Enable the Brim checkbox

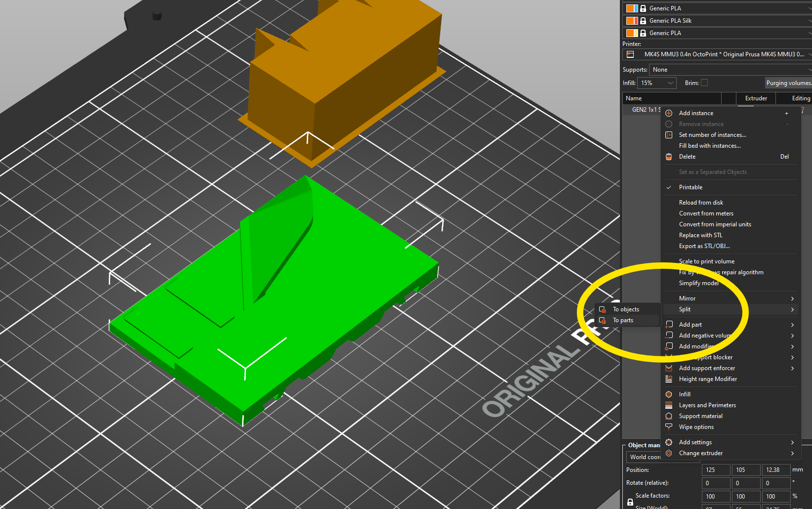click(x=704, y=83)
